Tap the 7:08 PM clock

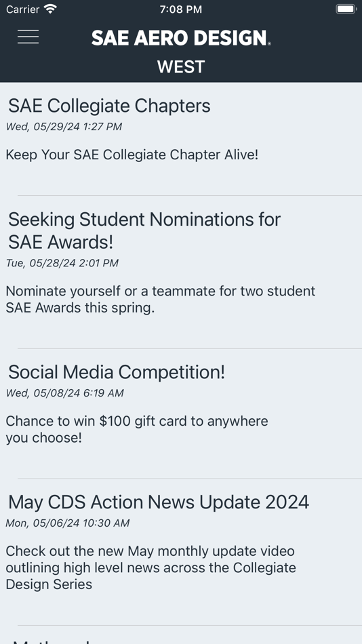point(181,9)
